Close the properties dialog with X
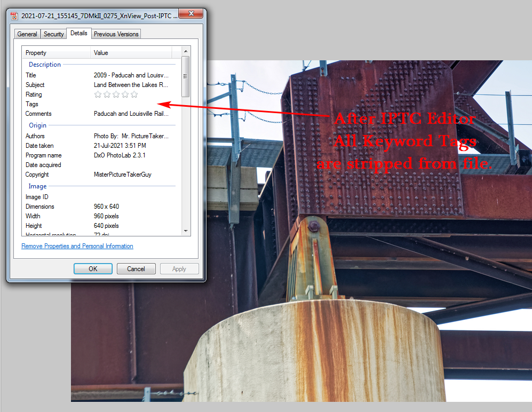 pos(191,13)
